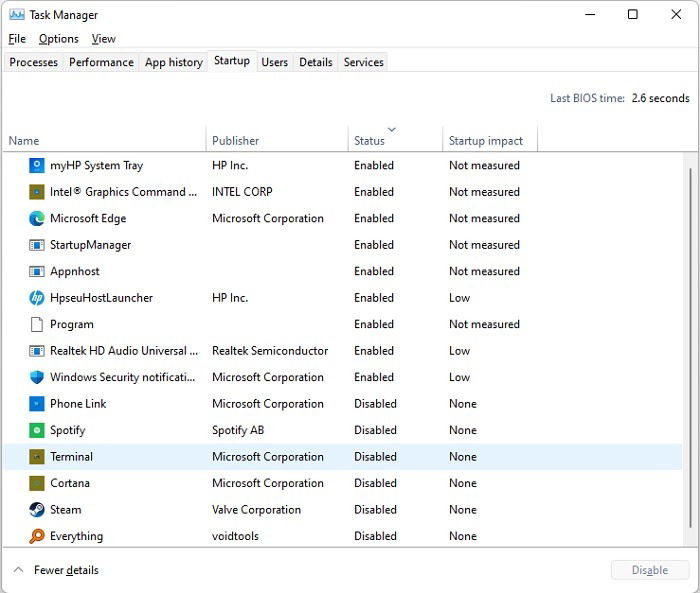Sort by the Publisher column header
This screenshot has height=593, width=700.
point(236,141)
